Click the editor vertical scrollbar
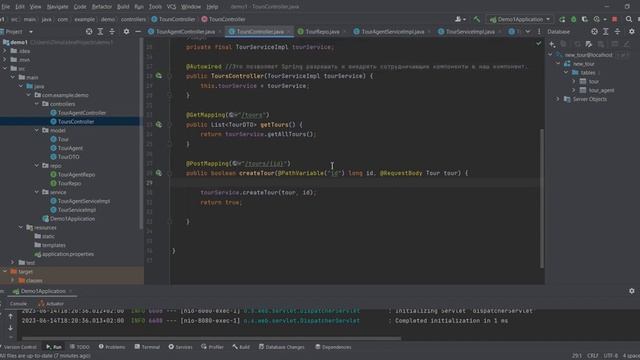The width and height of the screenshot is (640, 360). point(542,198)
